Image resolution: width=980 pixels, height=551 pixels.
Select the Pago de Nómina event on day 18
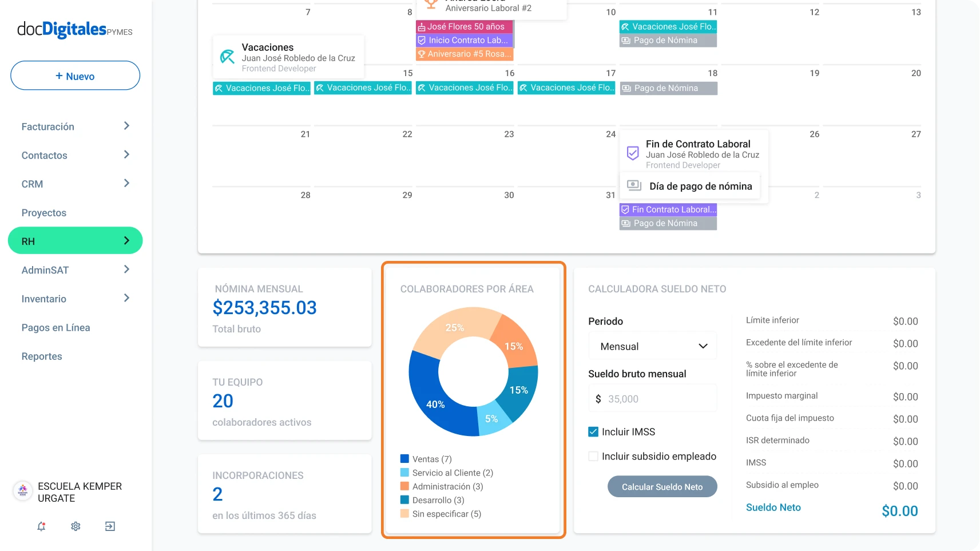[669, 88]
